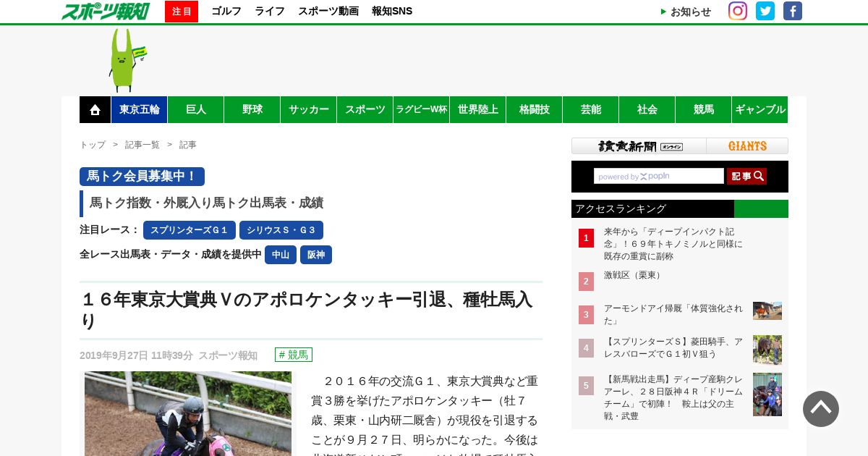Click the トップ breadcrumb link
The image size is (868, 456).
coord(93,145)
